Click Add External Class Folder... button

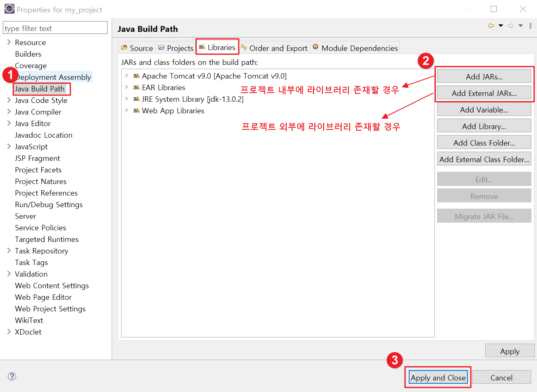[484, 159]
